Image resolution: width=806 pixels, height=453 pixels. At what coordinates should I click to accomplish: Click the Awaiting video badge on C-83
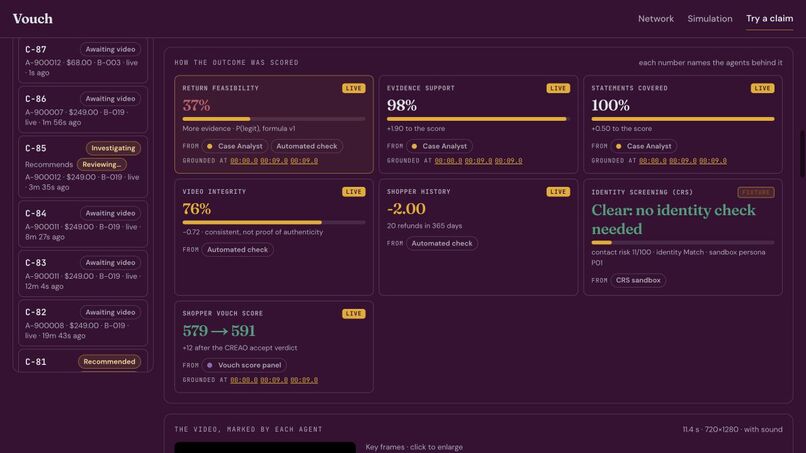[110, 262]
